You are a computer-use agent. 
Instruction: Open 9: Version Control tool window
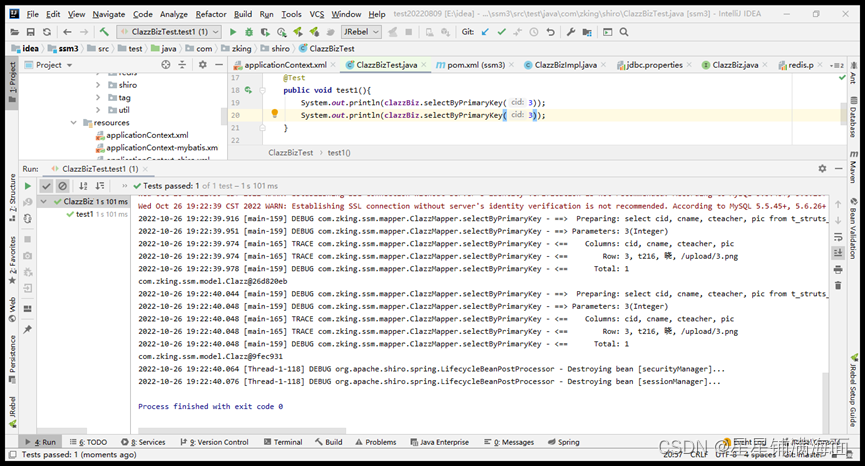point(215,442)
